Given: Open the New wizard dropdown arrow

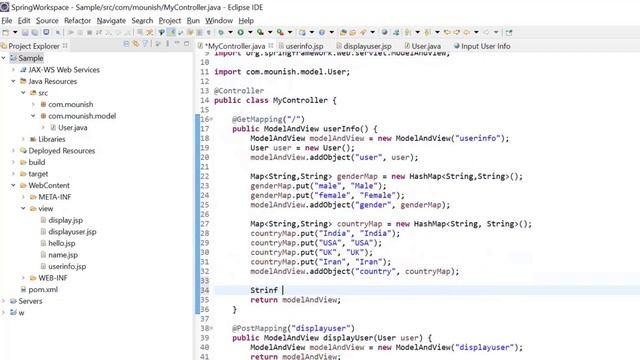Looking at the screenshot, I should pyautogui.click(x=15, y=32).
